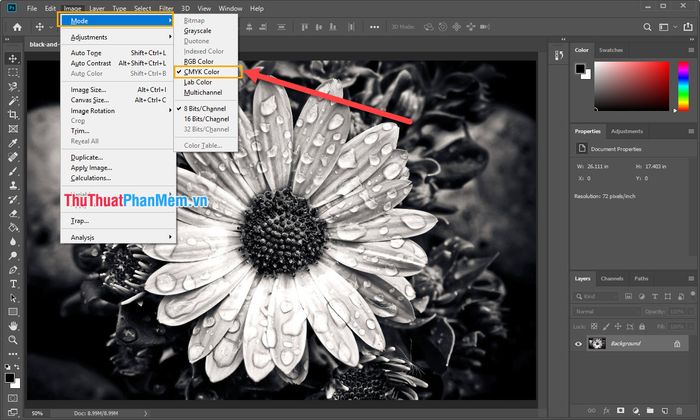The width and height of the screenshot is (700, 420).
Task: Select the Crop tool
Action: pos(13,115)
